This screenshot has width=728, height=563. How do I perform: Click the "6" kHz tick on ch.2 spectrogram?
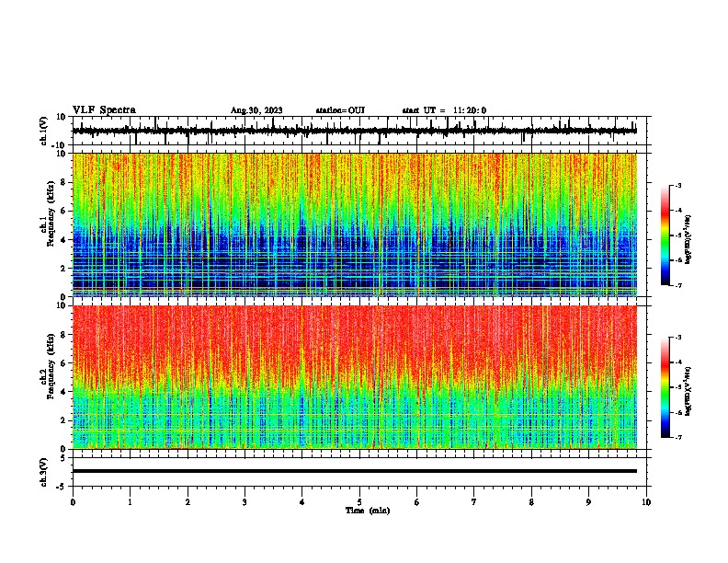(63, 363)
